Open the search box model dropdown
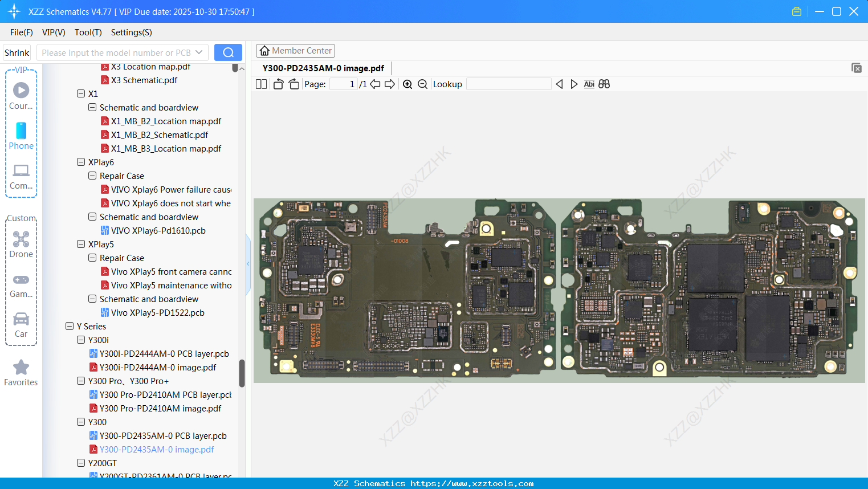Screen dimensions: 868x489 (199, 51)
